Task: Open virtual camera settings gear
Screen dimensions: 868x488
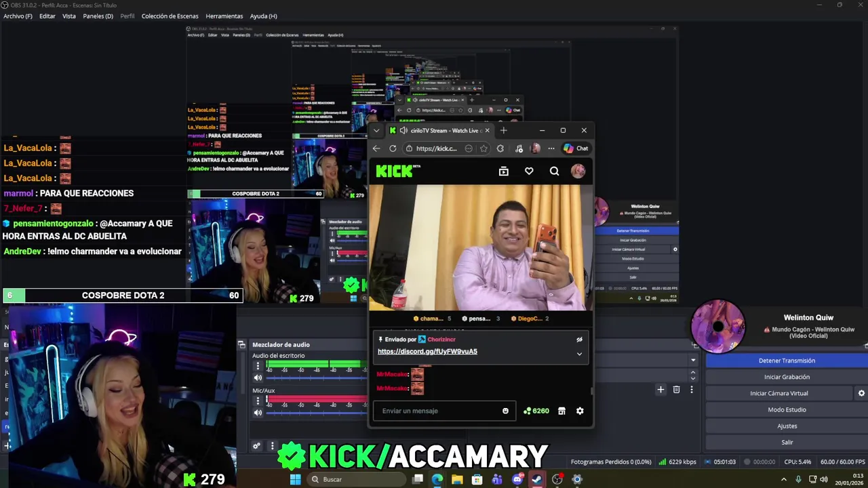Action: tap(861, 393)
